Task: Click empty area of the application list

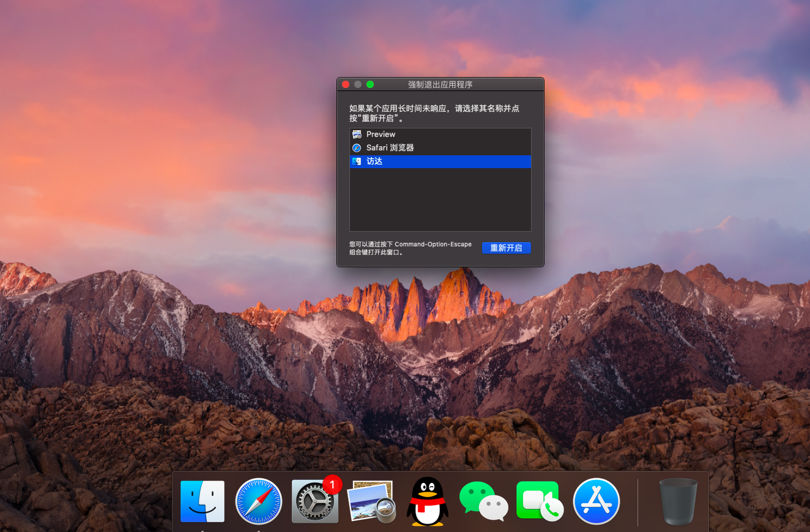Action: pos(440,199)
